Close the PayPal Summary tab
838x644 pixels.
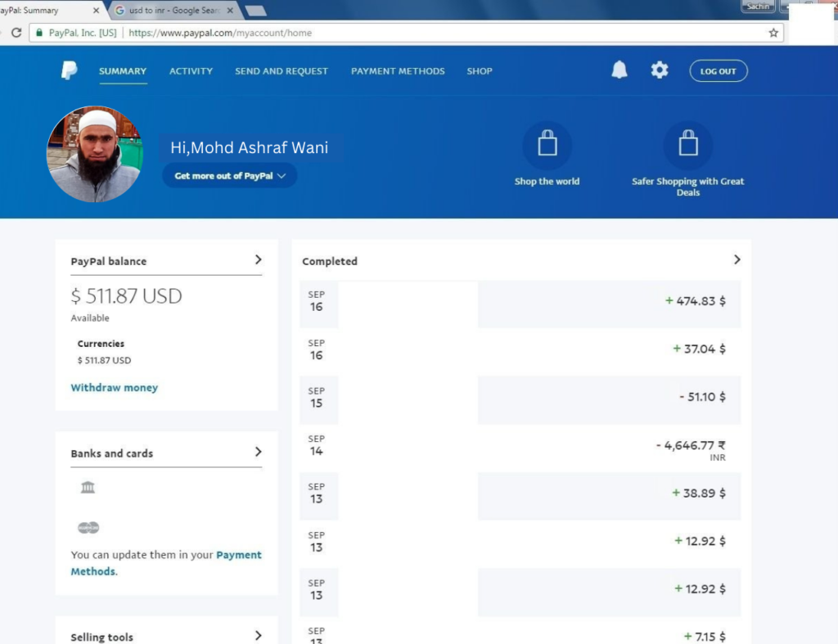click(96, 10)
